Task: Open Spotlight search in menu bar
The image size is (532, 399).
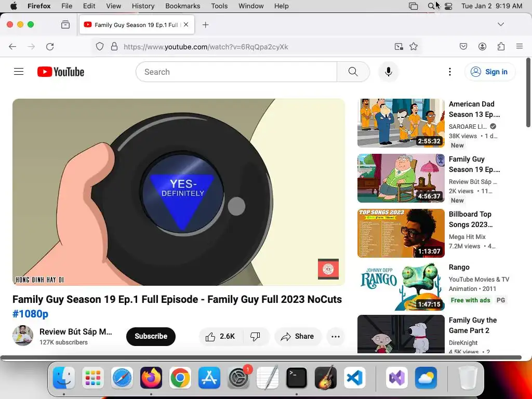Action: pyautogui.click(x=431, y=6)
